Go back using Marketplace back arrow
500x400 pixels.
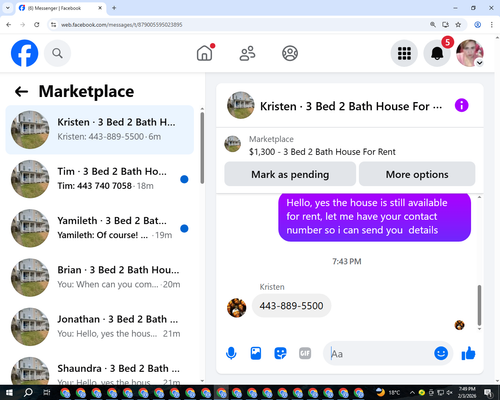21,91
